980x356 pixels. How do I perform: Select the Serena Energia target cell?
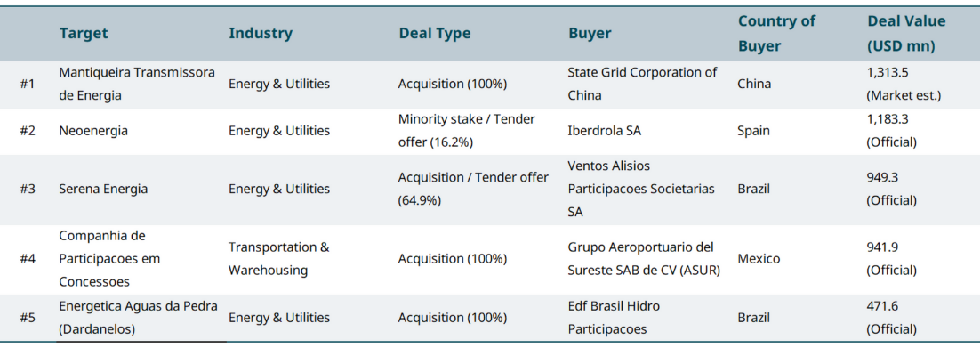(103, 189)
